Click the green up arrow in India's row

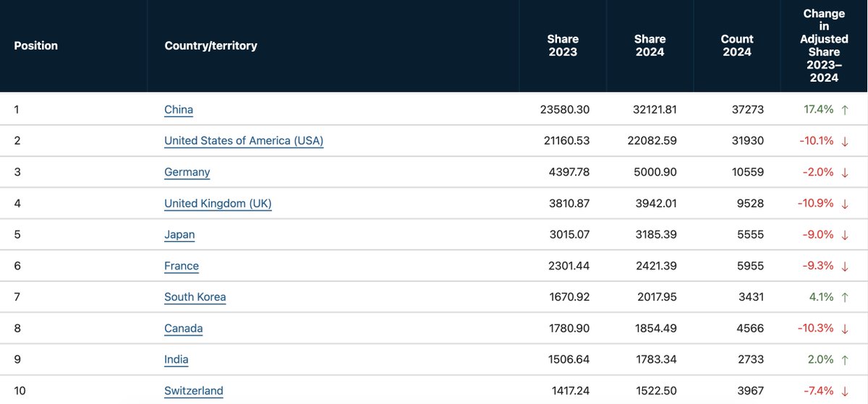pyautogui.click(x=844, y=359)
